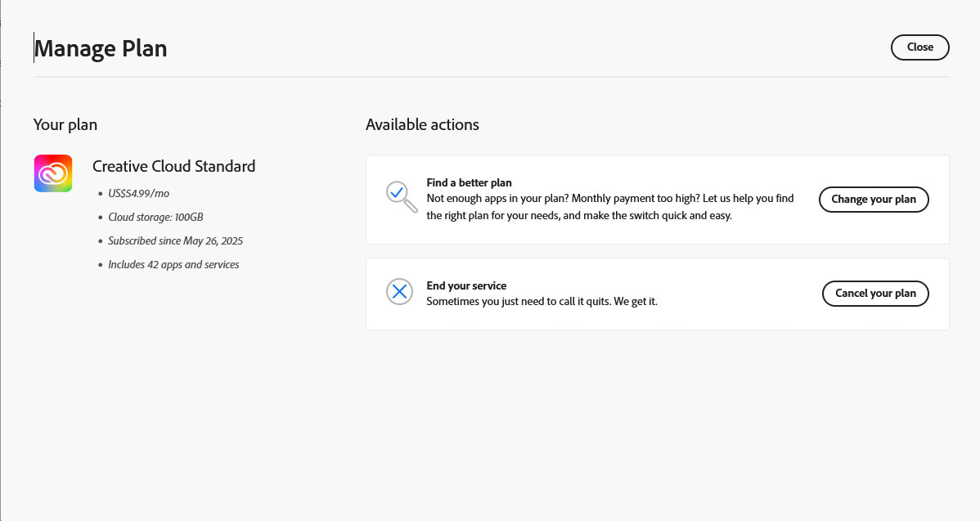Click the Creative Cloud rainbow logo icon
Image resolution: width=980 pixels, height=521 pixels.
pos(53,173)
